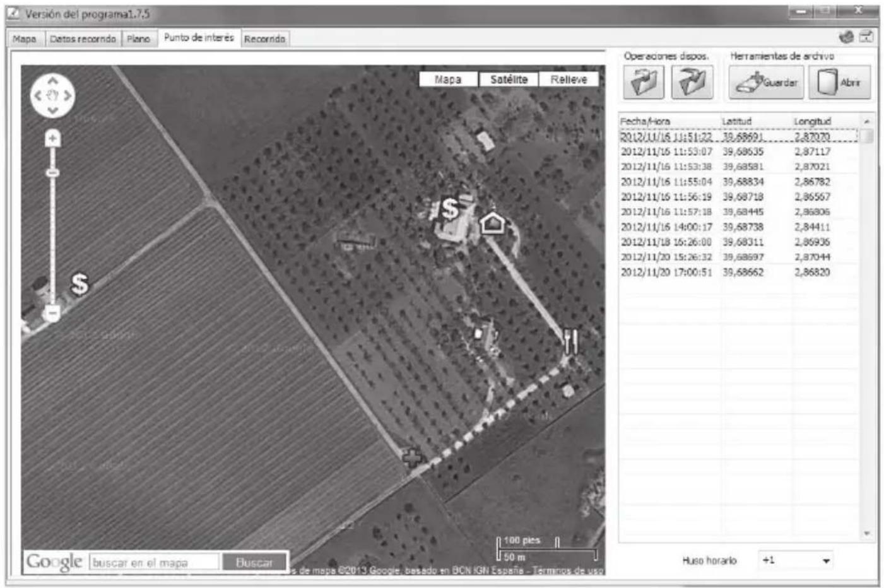This screenshot has width=884, height=588.
Task: Click the globe icon in top-right corner
Action: coord(847,37)
